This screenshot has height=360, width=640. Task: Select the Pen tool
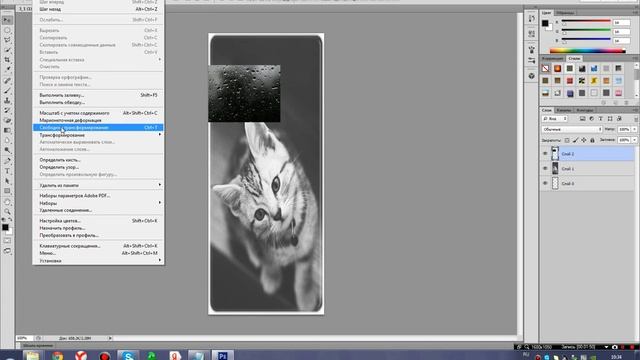pos(7,161)
